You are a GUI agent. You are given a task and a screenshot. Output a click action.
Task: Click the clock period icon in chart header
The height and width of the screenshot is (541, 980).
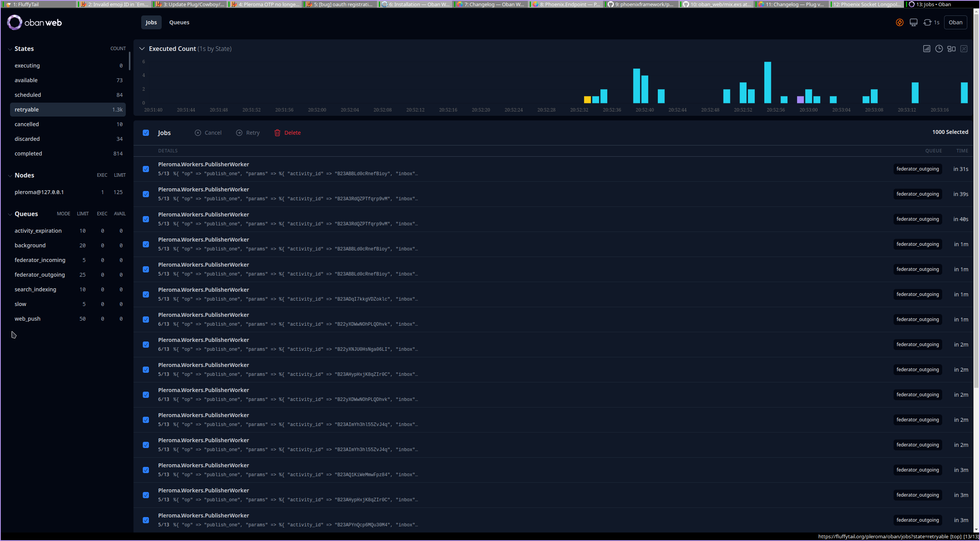pyautogui.click(x=939, y=49)
